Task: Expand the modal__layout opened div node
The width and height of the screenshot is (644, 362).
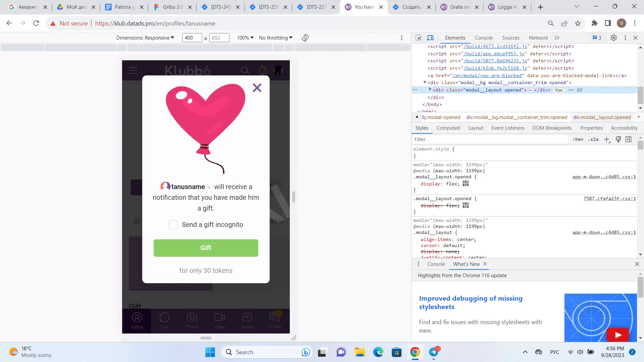Action: [x=430, y=89]
